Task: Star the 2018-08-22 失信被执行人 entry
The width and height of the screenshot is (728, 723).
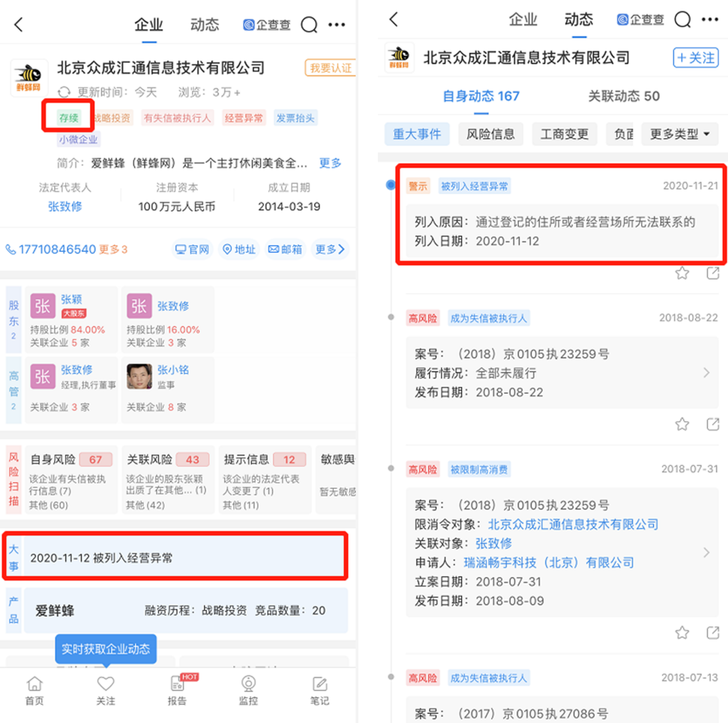Action: (682, 424)
